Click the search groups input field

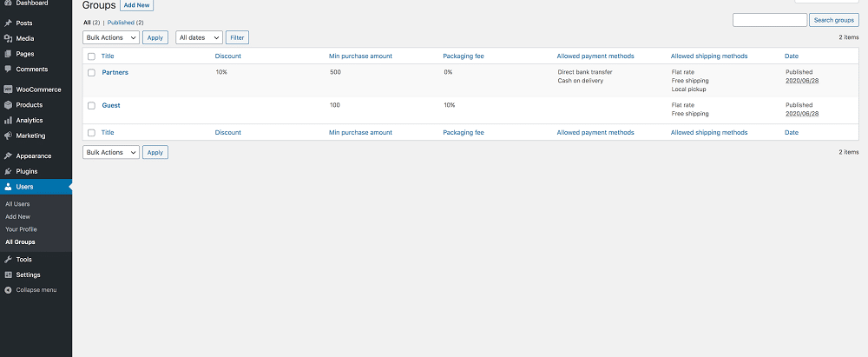[x=769, y=20]
